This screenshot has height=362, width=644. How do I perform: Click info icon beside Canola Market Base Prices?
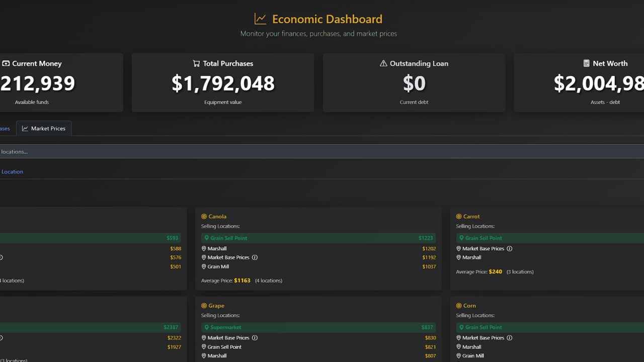[255, 257]
